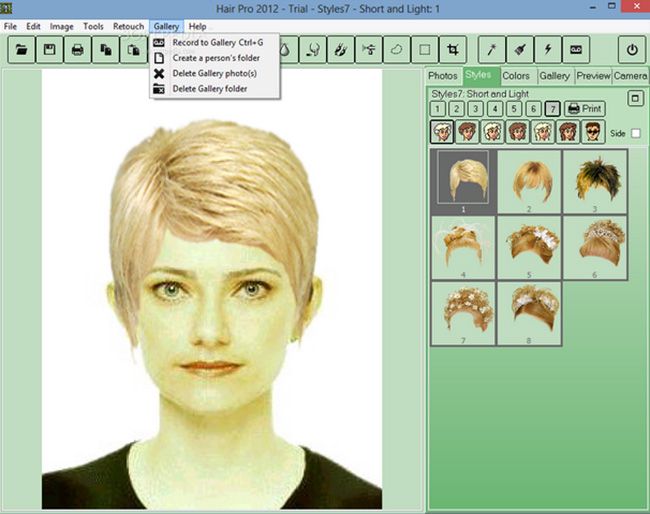Click the lightning bolt toolbar icon
The height and width of the screenshot is (514, 650).
[x=548, y=50]
